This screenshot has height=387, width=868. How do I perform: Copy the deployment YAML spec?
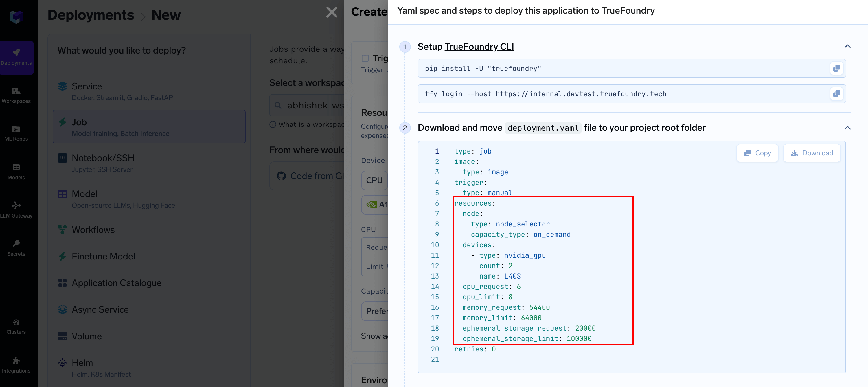(757, 153)
